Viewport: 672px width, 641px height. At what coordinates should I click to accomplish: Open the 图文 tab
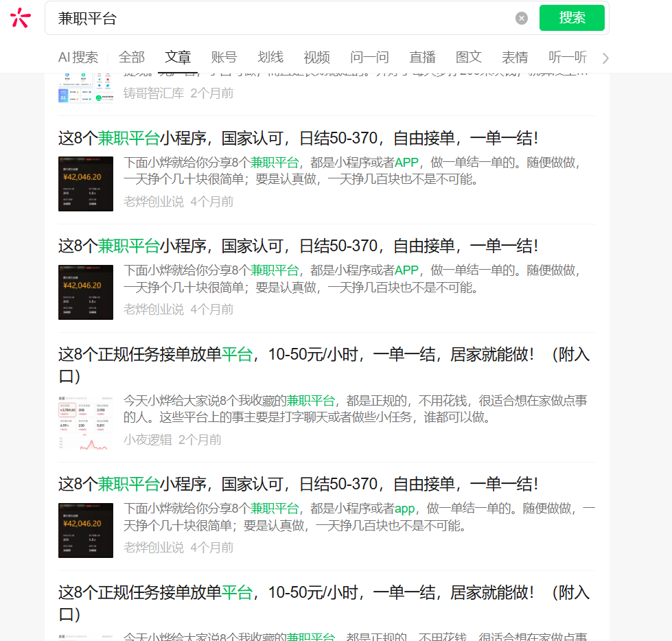[x=468, y=57]
